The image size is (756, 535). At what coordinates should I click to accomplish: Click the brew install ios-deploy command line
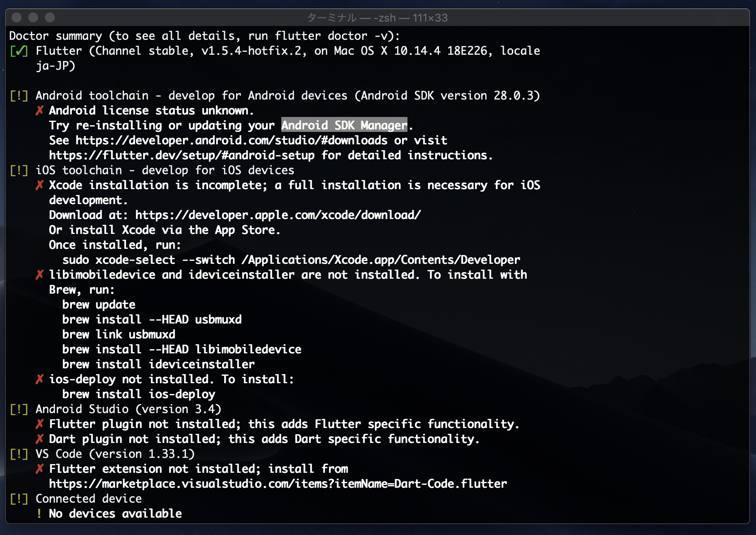point(139,394)
